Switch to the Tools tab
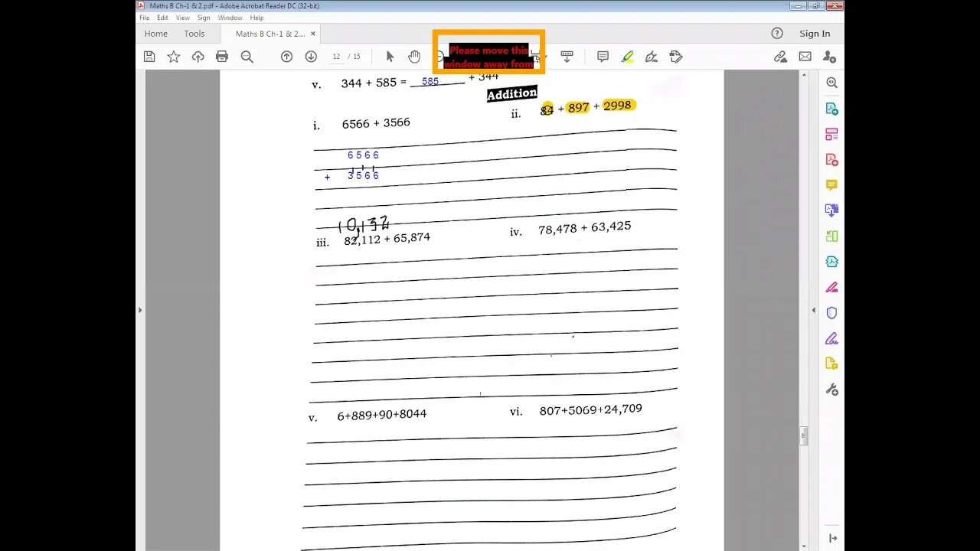 (194, 34)
